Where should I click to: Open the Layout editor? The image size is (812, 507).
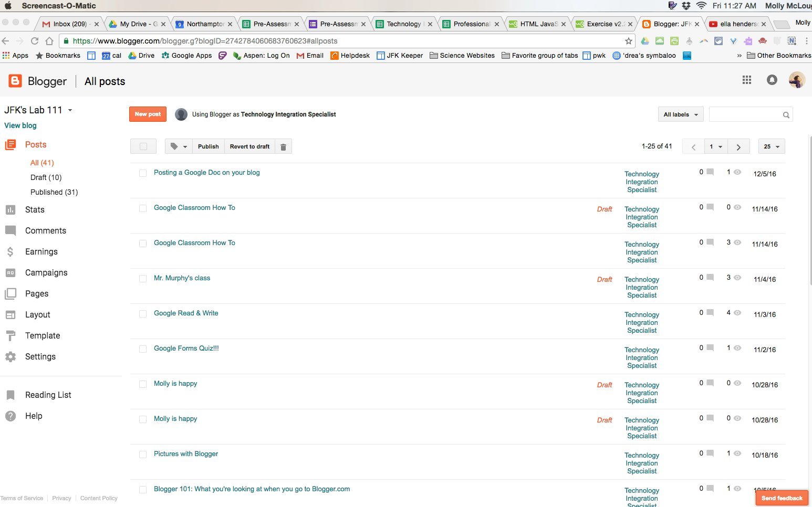coord(37,314)
